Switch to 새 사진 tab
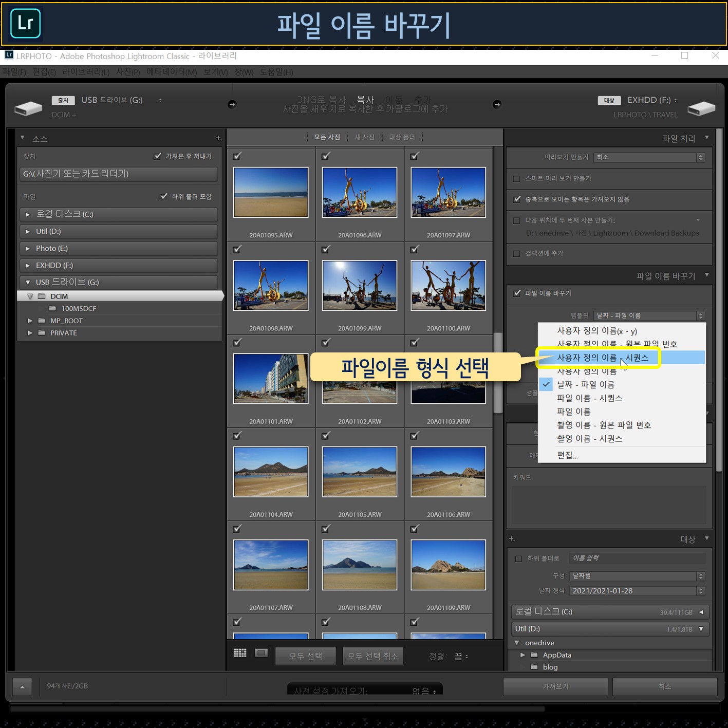The height and width of the screenshot is (728, 728). [x=365, y=137]
